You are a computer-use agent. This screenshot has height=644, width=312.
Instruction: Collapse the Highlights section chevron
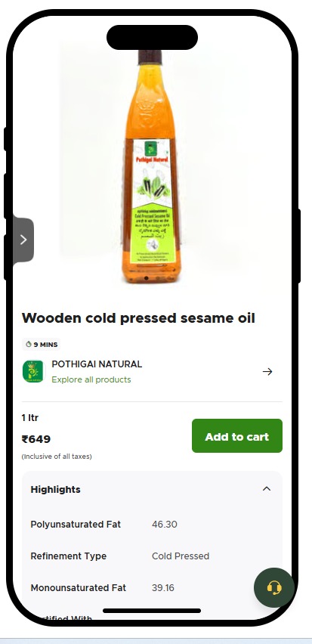(x=267, y=489)
